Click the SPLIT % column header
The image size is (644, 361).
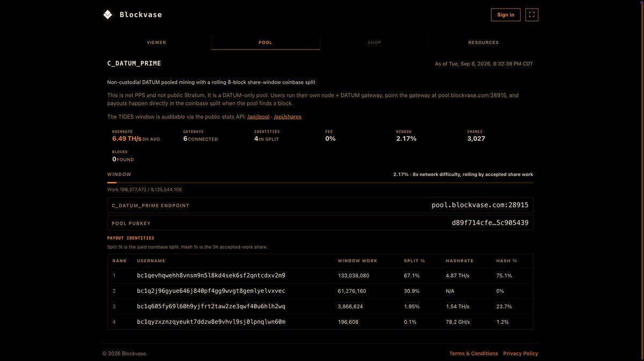pyautogui.click(x=414, y=261)
